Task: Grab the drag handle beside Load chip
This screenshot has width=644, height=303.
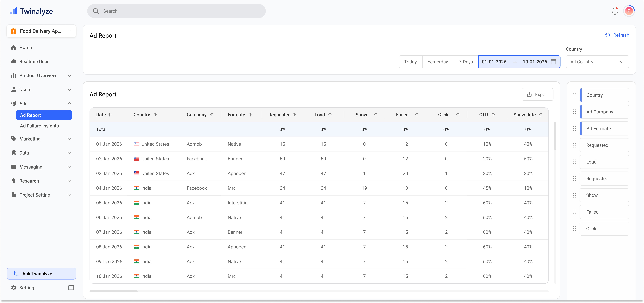Action: [x=575, y=162]
